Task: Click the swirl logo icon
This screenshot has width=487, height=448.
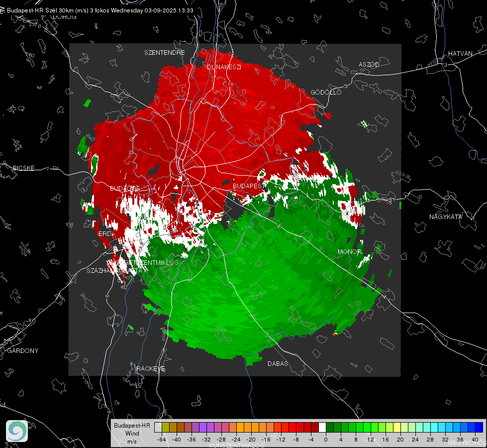Action: pos(17,431)
